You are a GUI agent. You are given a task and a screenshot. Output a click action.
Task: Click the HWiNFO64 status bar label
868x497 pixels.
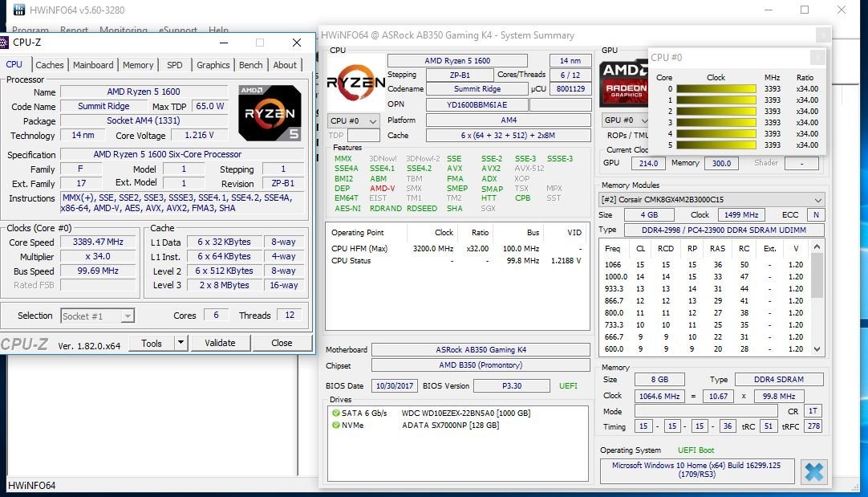(x=31, y=486)
